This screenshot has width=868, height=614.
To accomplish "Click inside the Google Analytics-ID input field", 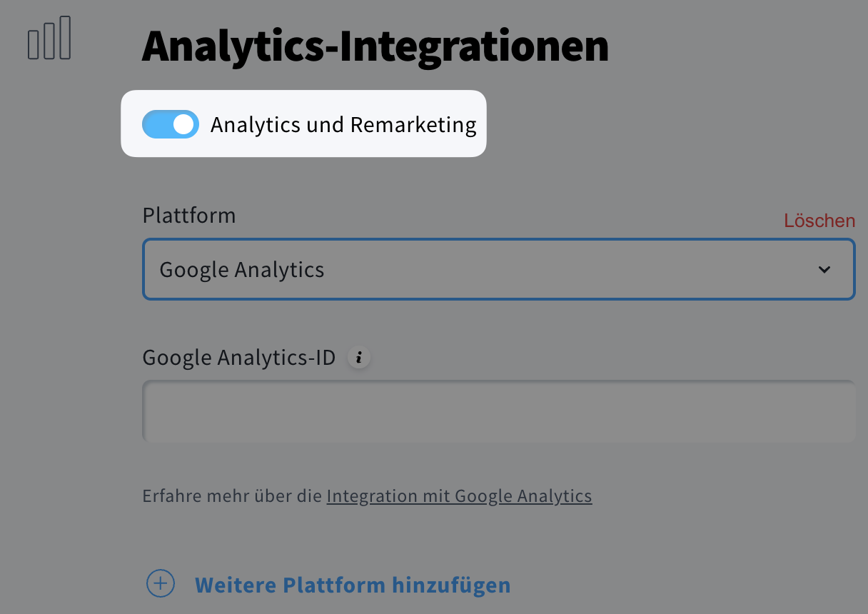I will [x=498, y=411].
